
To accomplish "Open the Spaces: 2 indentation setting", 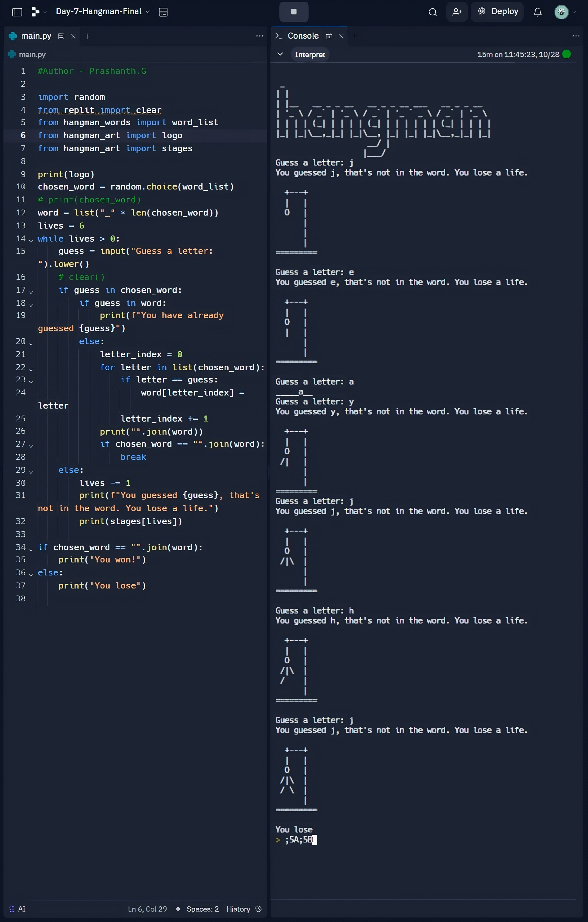I will tap(202, 909).
